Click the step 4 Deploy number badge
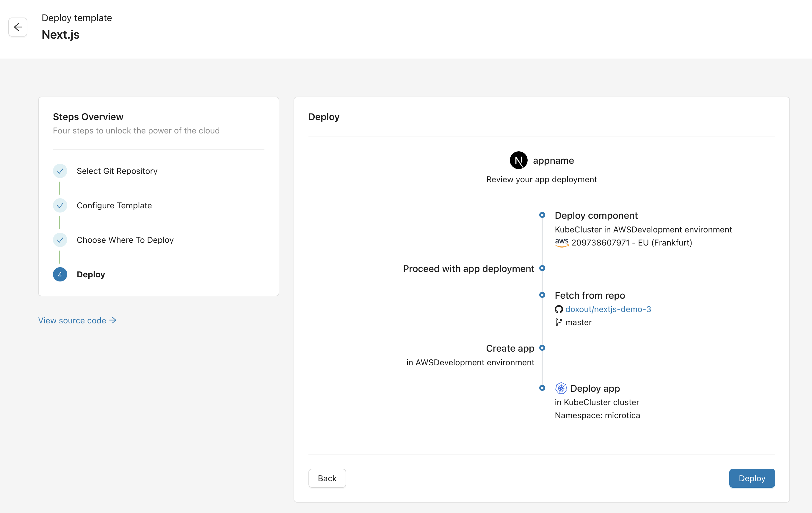 [60, 274]
